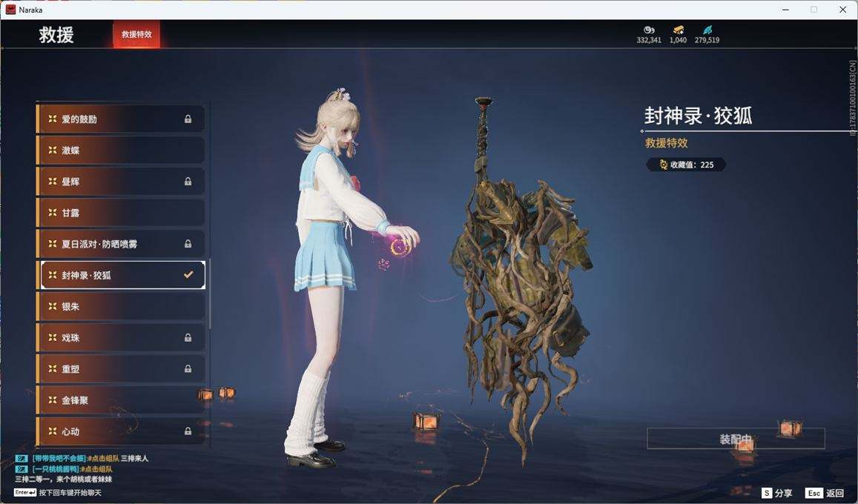Click the 金锋聚 row cross icon
Screen dimensions: 858x504
pos(53,400)
